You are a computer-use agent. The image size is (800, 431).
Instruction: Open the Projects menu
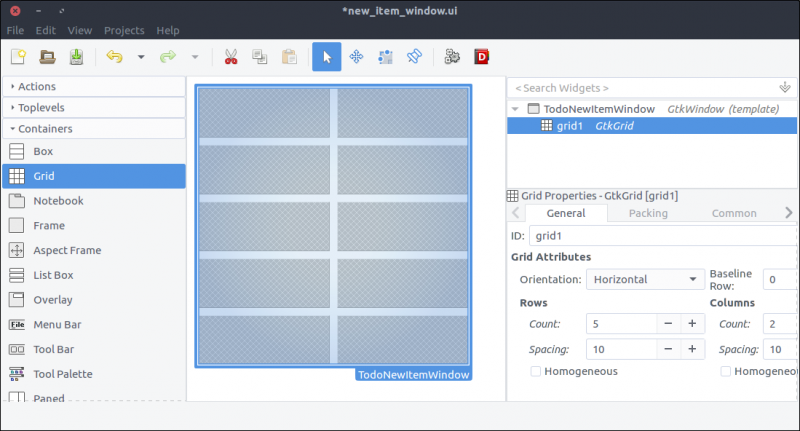[x=124, y=30]
